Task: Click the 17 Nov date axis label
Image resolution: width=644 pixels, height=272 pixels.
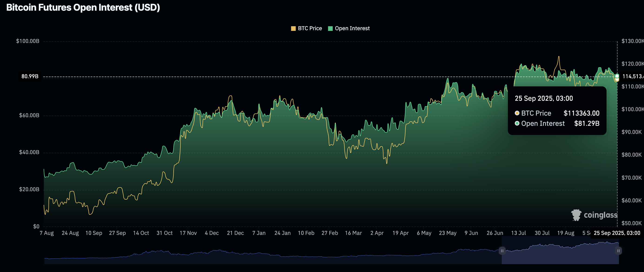Action: click(188, 233)
